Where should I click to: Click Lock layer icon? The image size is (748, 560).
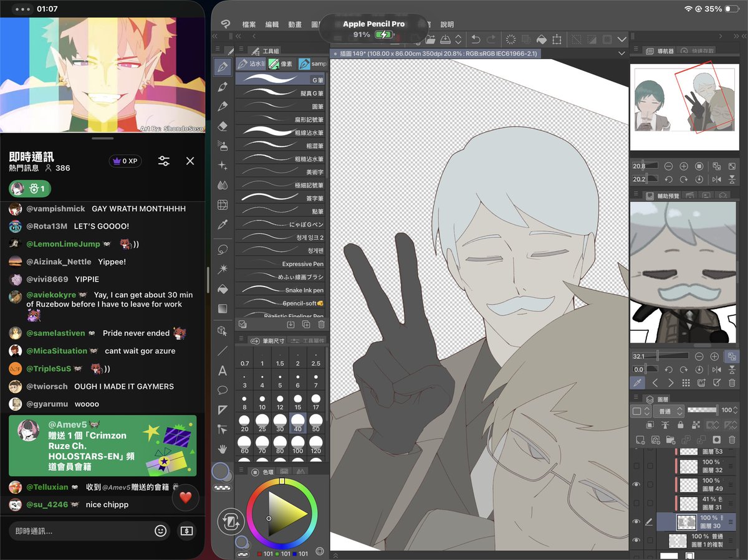(x=681, y=425)
